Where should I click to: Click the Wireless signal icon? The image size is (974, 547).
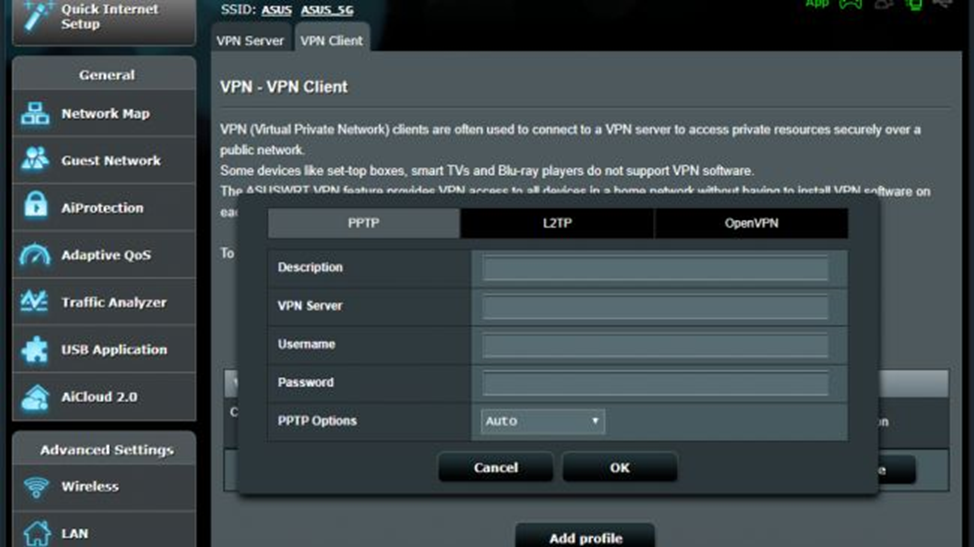(37, 487)
